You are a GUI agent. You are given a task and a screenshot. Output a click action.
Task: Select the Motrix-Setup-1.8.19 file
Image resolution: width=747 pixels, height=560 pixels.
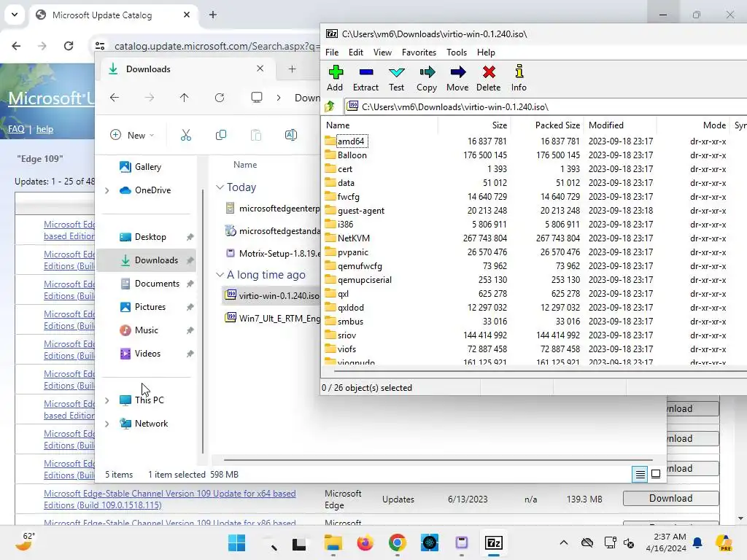pos(272,253)
